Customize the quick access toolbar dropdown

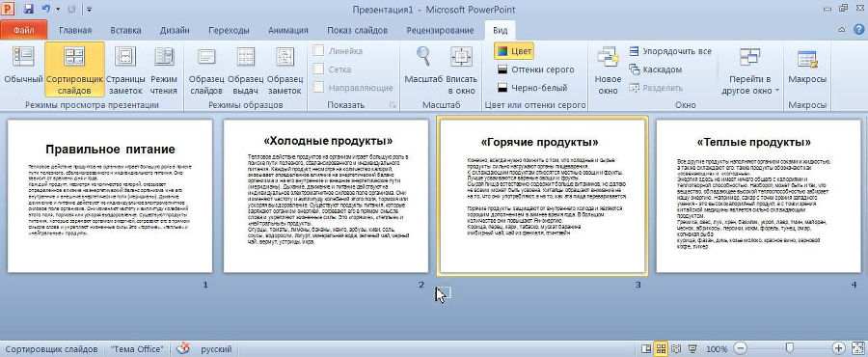coord(90,10)
